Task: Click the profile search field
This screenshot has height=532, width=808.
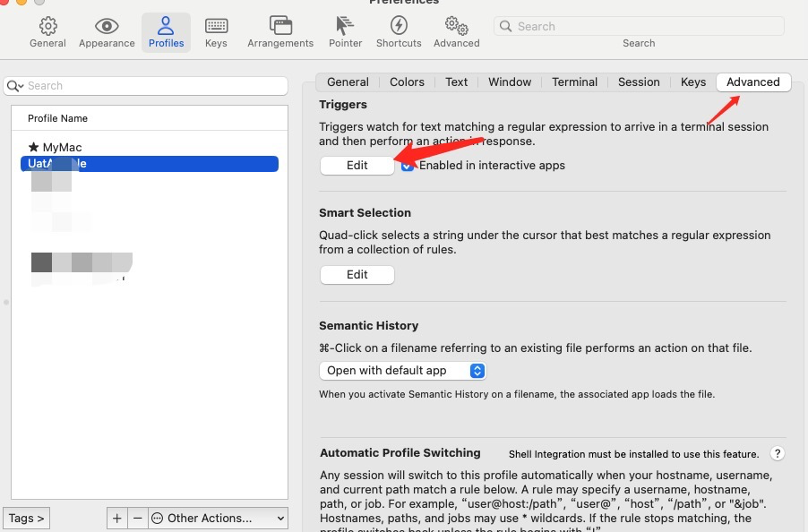Action: (x=146, y=85)
